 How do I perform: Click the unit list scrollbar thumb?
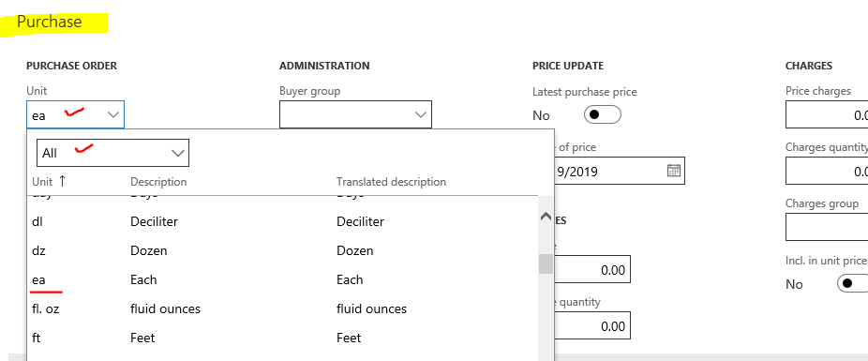click(x=546, y=263)
